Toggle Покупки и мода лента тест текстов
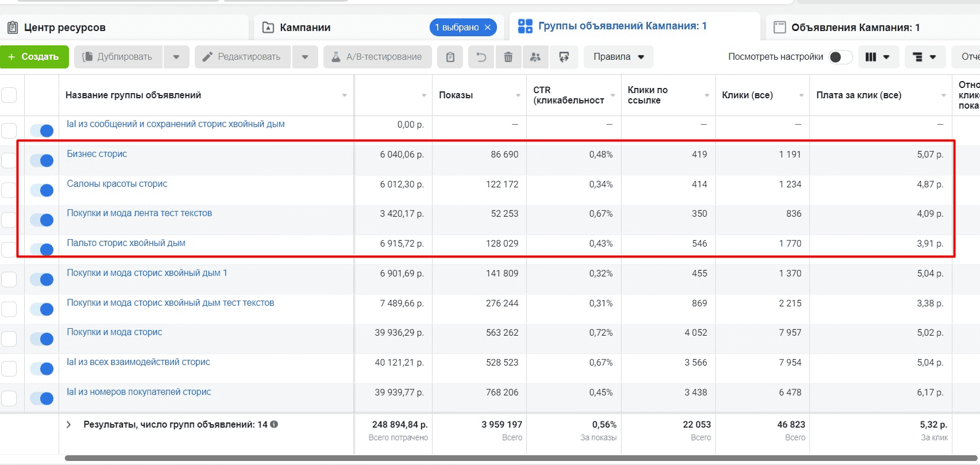This screenshot has width=980, height=465. tap(42, 220)
